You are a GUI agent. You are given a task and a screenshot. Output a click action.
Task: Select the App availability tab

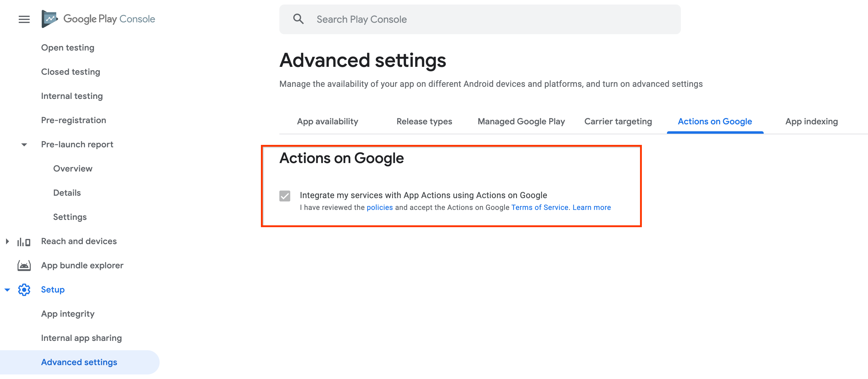(x=327, y=121)
